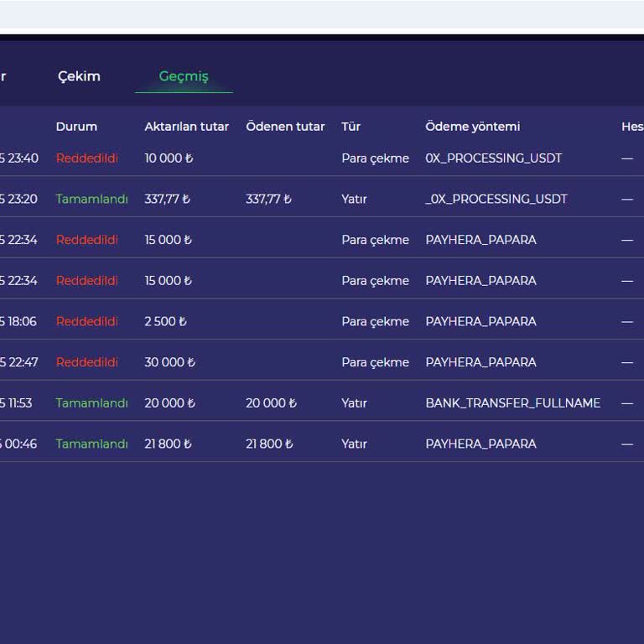Click Yatır type in the BANK_TRANSFER_FULLNAME row
The image size is (644, 644).
pyautogui.click(x=354, y=403)
